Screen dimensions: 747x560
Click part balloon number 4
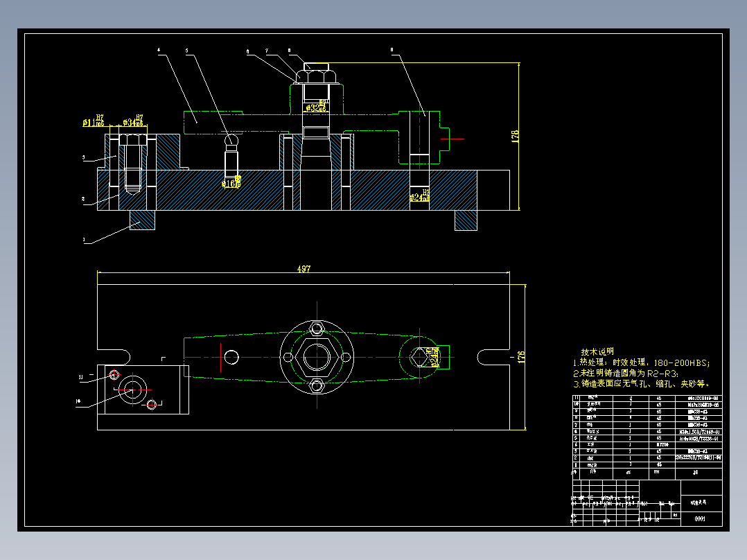point(159,50)
